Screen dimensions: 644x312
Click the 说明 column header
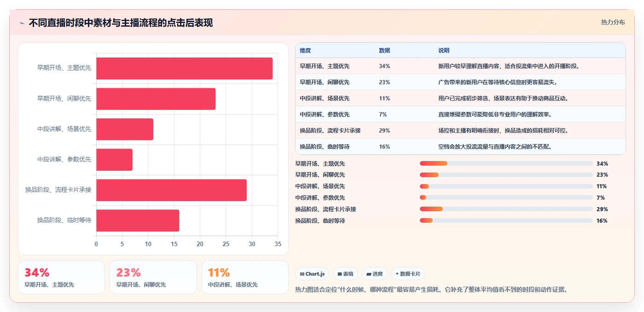click(x=444, y=51)
